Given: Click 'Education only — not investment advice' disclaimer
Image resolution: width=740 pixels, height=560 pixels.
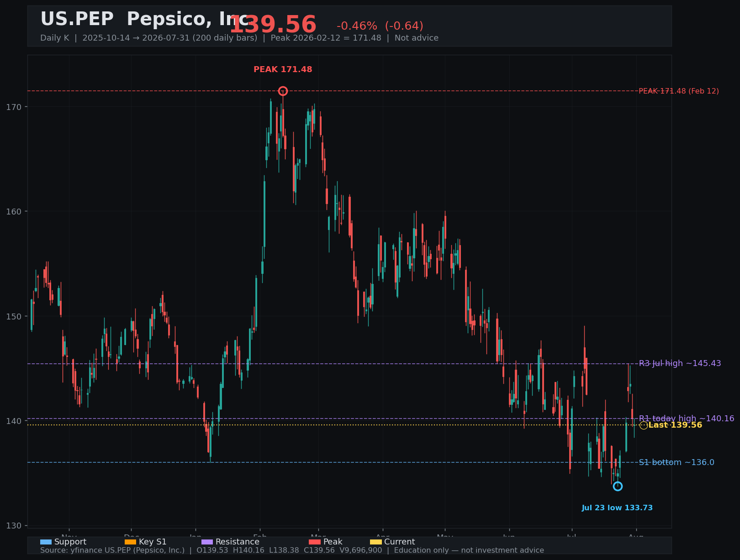Looking at the screenshot, I should (x=469, y=550).
